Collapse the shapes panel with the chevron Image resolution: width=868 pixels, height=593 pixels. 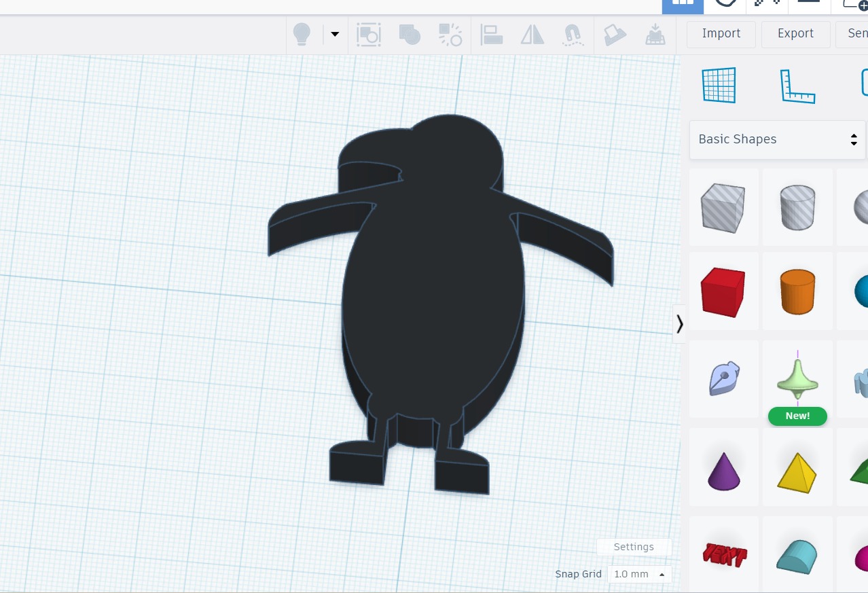pos(679,324)
